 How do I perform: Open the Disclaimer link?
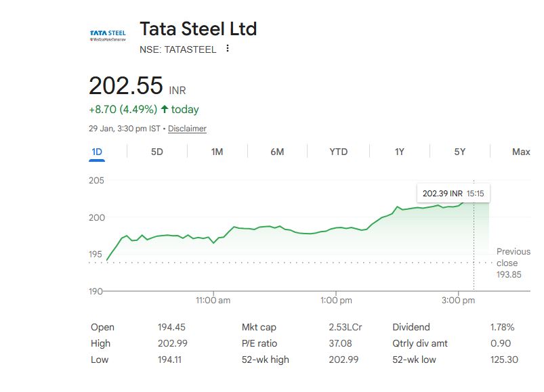tap(187, 129)
